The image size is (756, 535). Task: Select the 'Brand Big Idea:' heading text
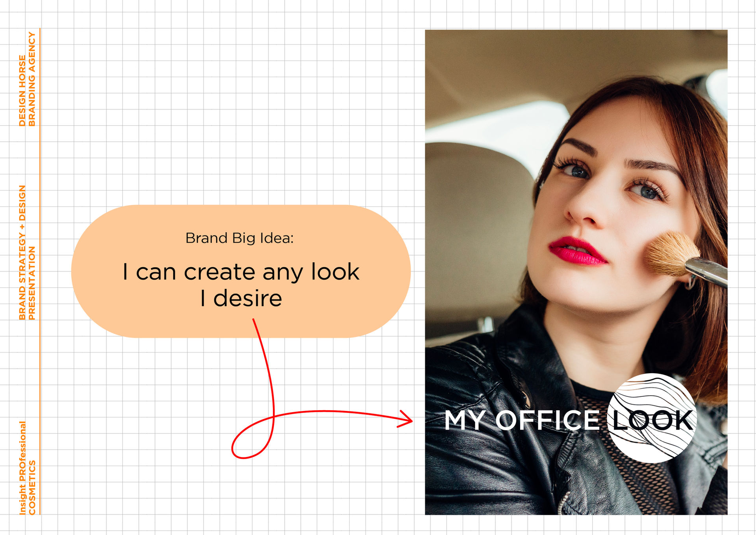click(x=239, y=238)
